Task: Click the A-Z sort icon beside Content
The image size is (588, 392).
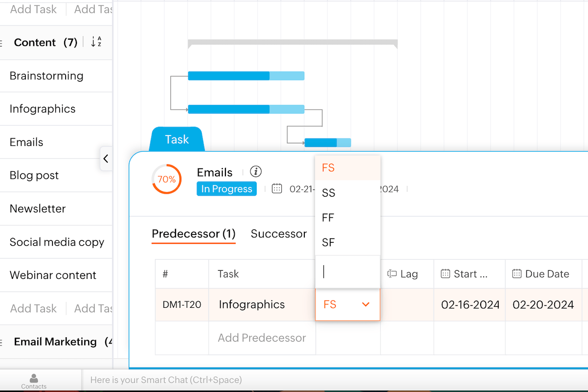Action: [x=96, y=42]
